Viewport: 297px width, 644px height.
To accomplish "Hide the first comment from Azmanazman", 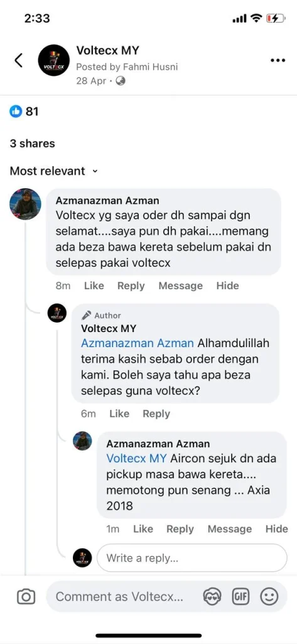I will click(228, 286).
